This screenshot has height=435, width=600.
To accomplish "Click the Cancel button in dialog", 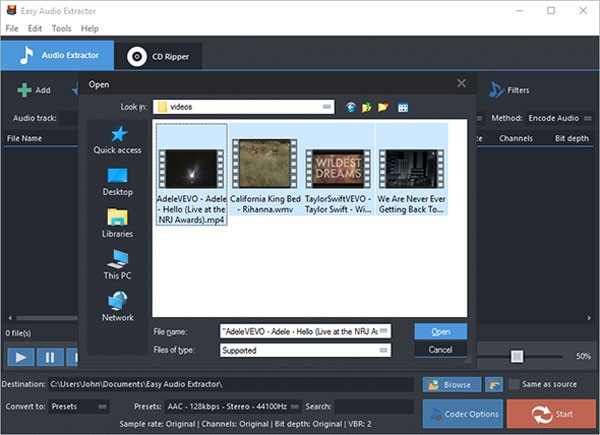I will coord(440,350).
